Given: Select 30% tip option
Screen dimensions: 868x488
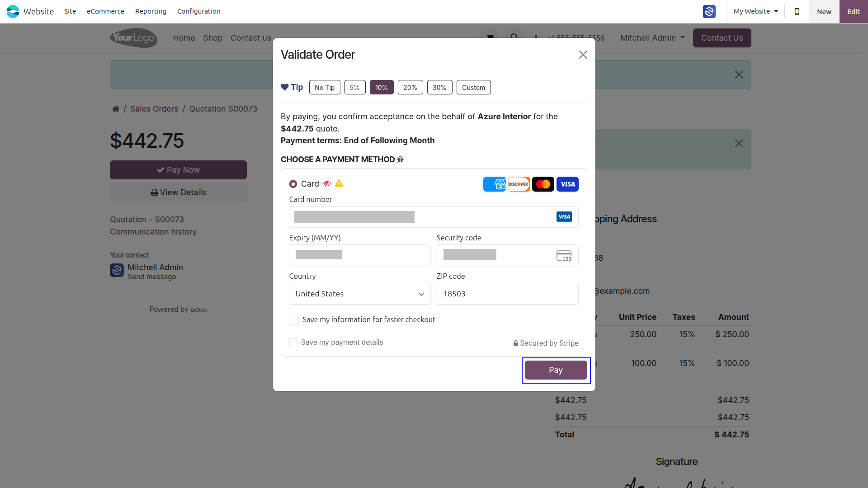Looking at the screenshot, I should [x=440, y=87].
